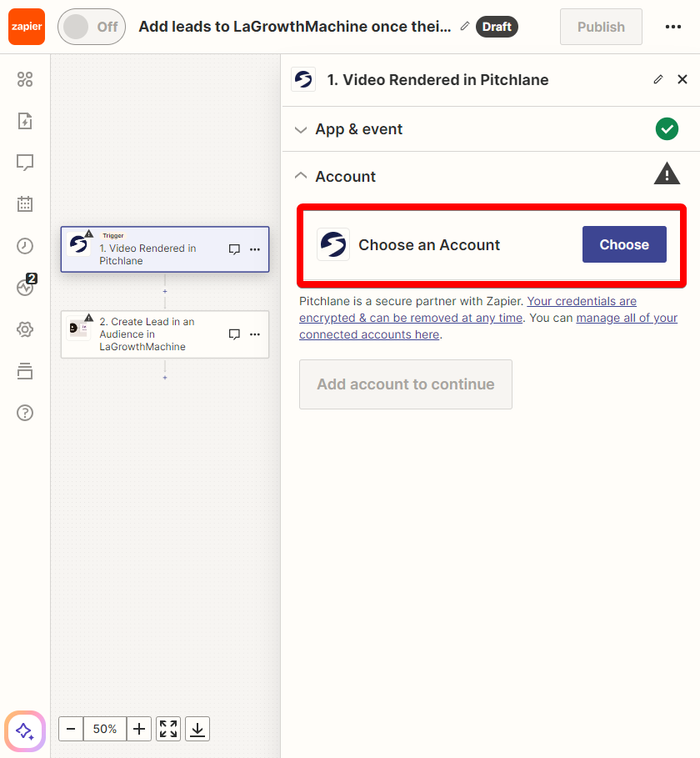The width and height of the screenshot is (700, 758).
Task: Open three-dot menu on Pitchlane trigger step
Action: tap(255, 249)
